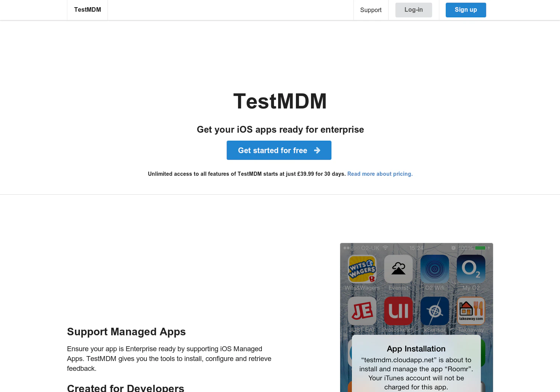Open the takeaway.com app icon
This screenshot has height=392, width=560.
point(471,311)
